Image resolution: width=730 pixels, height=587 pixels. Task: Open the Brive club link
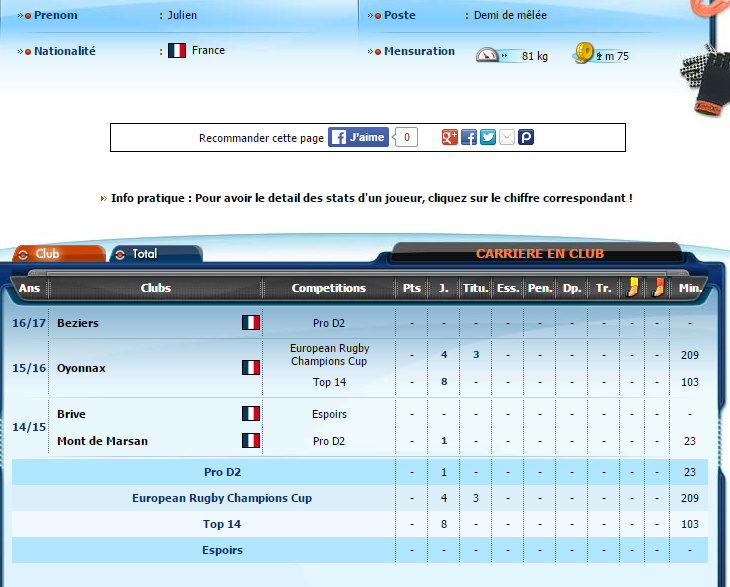click(71, 414)
